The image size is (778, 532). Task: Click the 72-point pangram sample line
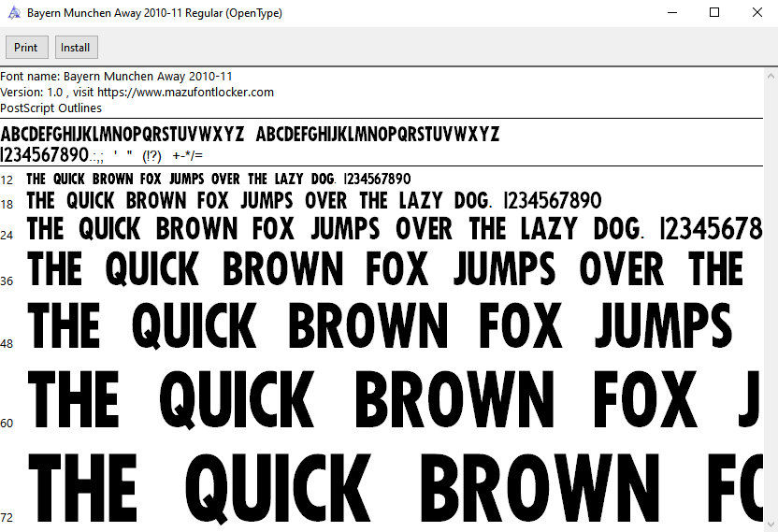(395, 488)
